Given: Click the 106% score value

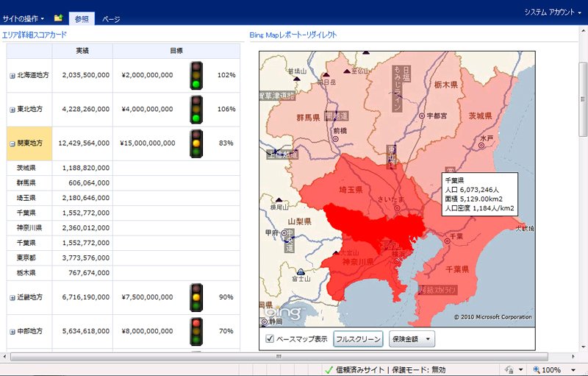Looking at the screenshot, I should [226, 109].
